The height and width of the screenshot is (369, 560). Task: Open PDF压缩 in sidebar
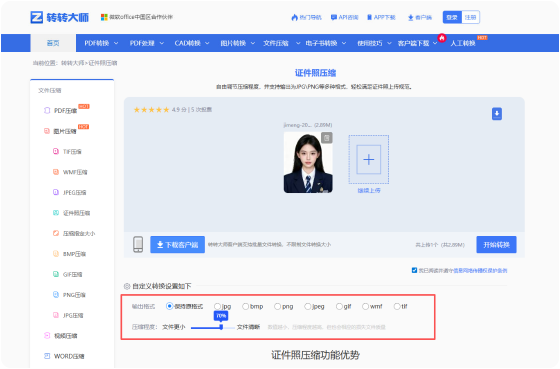(65, 111)
